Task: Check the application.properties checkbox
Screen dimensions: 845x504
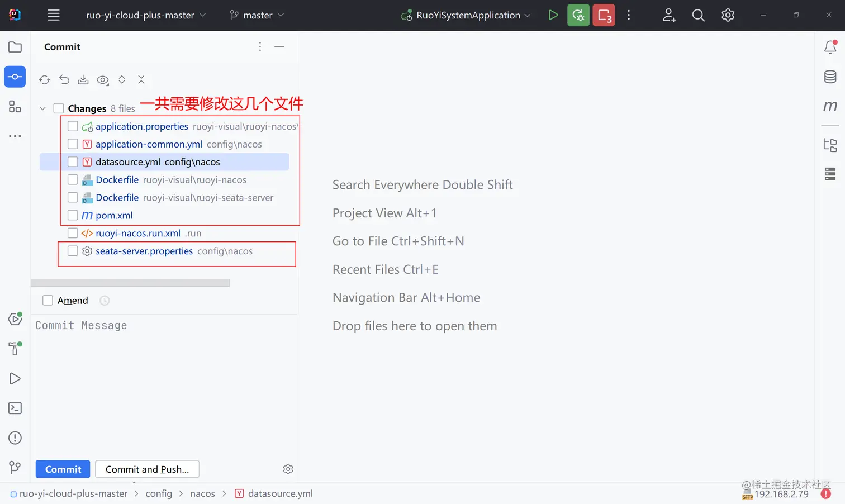Action: tap(73, 126)
